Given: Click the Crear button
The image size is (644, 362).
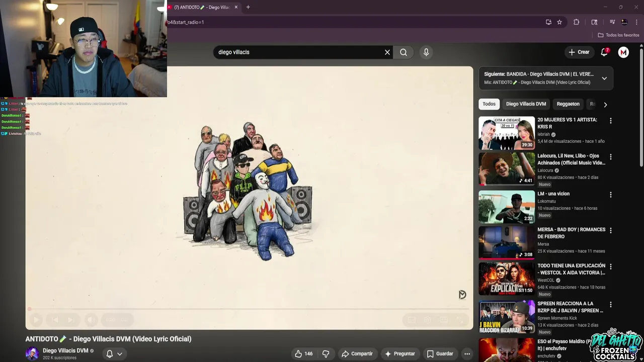Looking at the screenshot, I should 579,52.
